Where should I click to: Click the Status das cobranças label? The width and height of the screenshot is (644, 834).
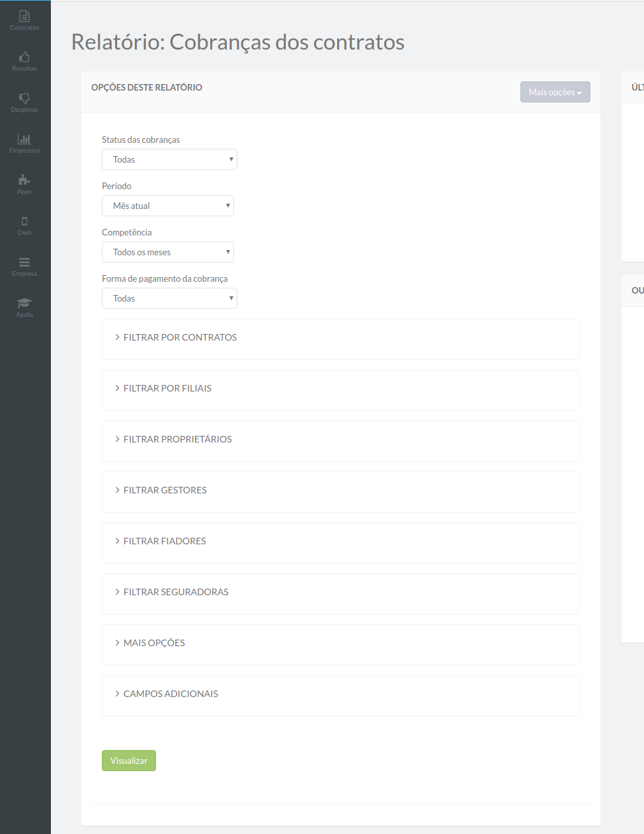141,140
